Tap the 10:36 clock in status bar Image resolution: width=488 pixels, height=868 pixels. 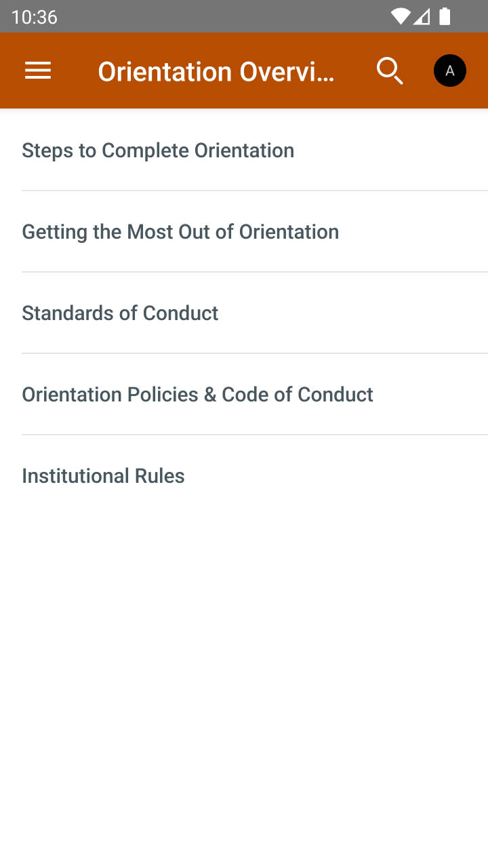click(35, 17)
